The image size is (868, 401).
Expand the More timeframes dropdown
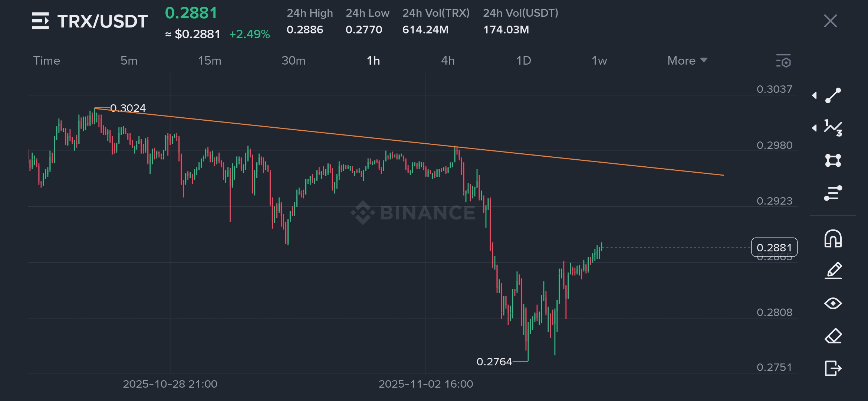[x=687, y=61]
